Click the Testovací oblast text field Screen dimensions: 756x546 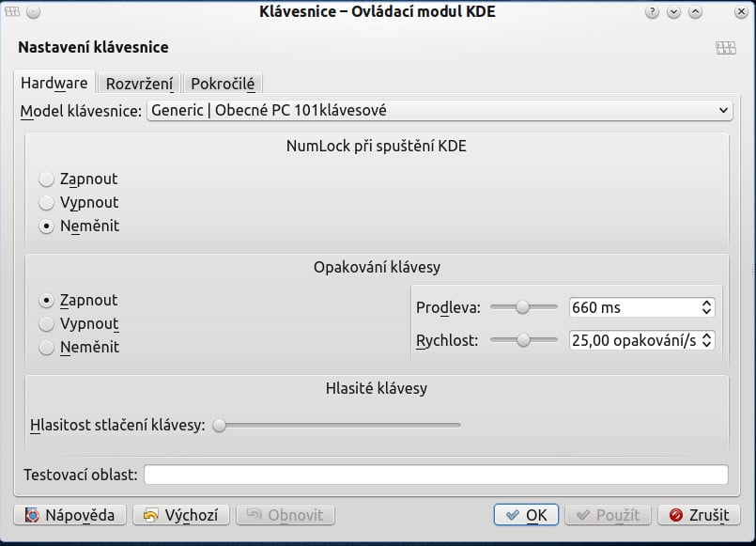[436, 475]
